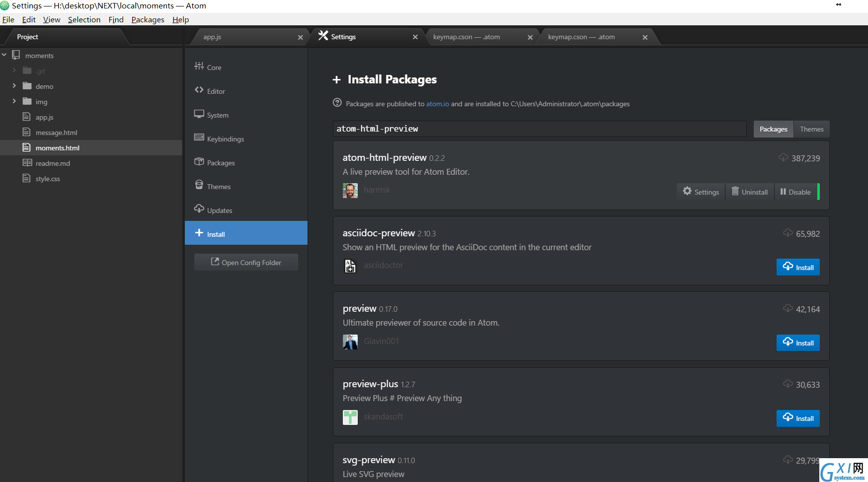Expand the demo folder
This screenshot has height=482, width=868.
pos(14,86)
